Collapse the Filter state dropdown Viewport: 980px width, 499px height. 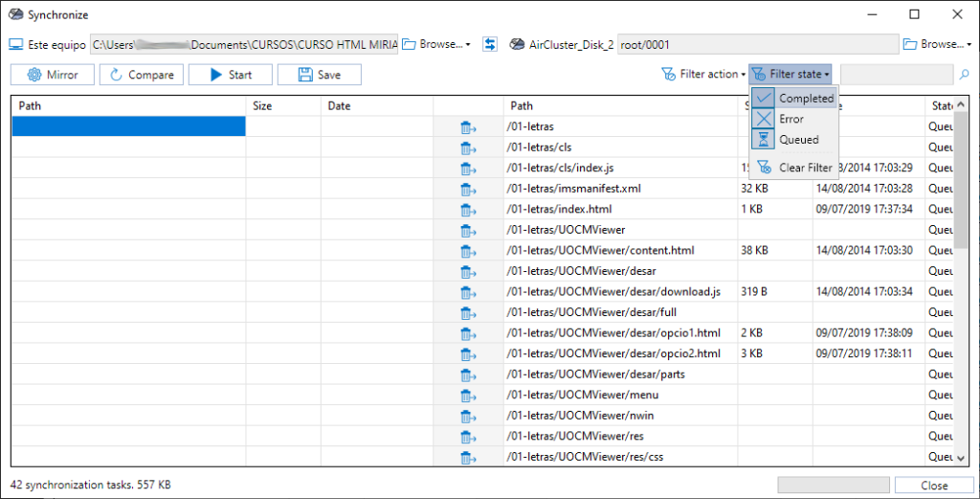pos(790,75)
